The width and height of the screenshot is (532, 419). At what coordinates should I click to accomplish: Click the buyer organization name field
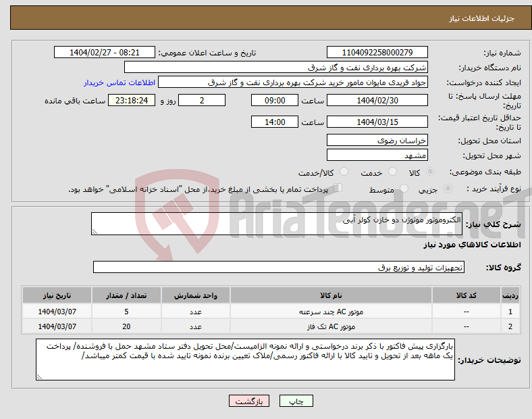tap(276, 67)
